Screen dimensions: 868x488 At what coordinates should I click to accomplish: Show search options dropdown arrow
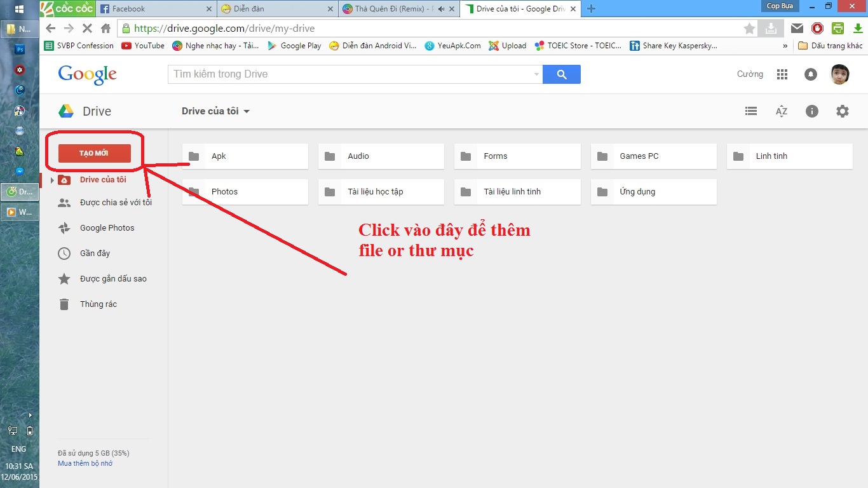point(536,74)
